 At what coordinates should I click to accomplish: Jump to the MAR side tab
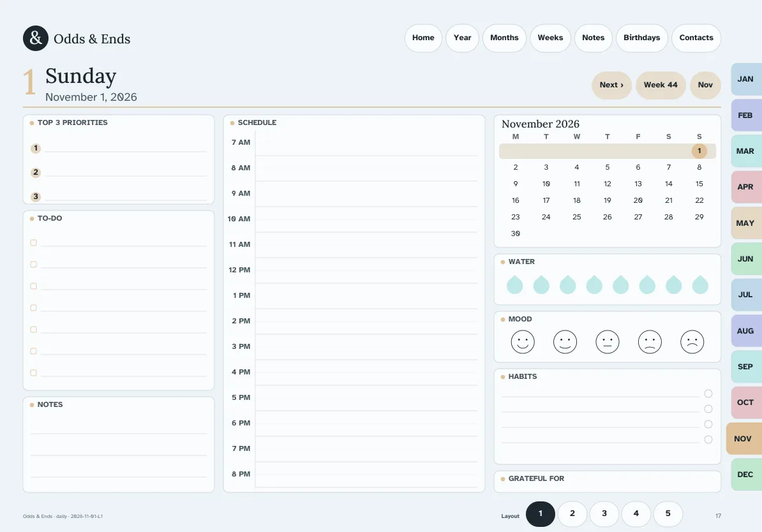click(747, 151)
